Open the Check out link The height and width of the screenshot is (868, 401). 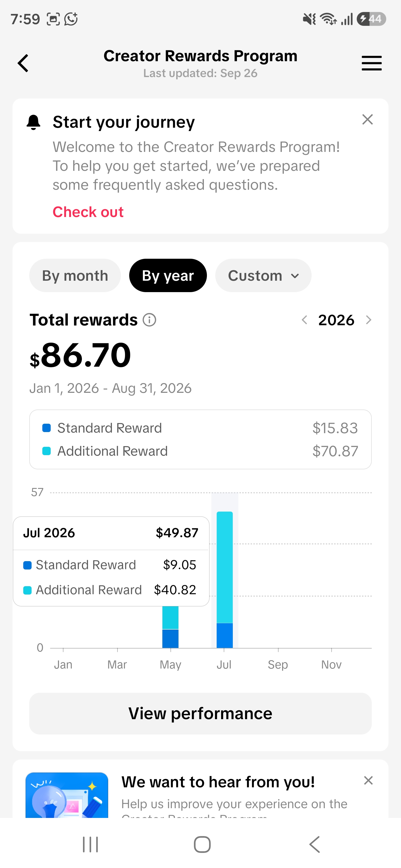click(88, 212)
